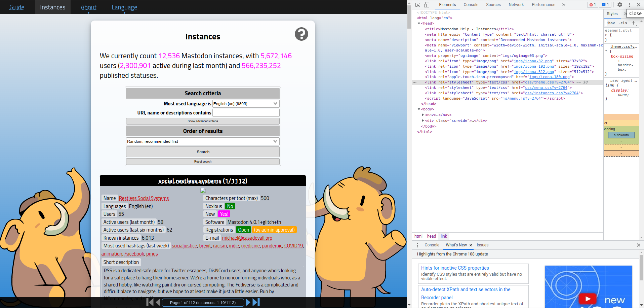
Task: Collapse the head element node
Action: [x=419, y=24]
